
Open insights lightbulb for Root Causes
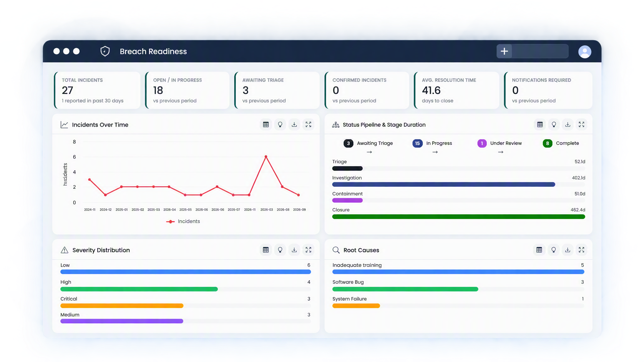pyautogui.click(x=553, y=250)
